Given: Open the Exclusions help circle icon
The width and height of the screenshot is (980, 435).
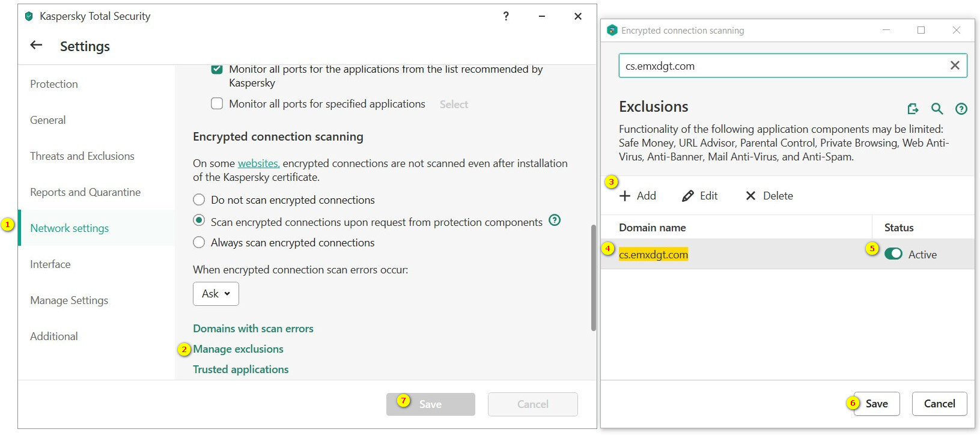Looking at the screenshot, I should (x=961, y=109).
